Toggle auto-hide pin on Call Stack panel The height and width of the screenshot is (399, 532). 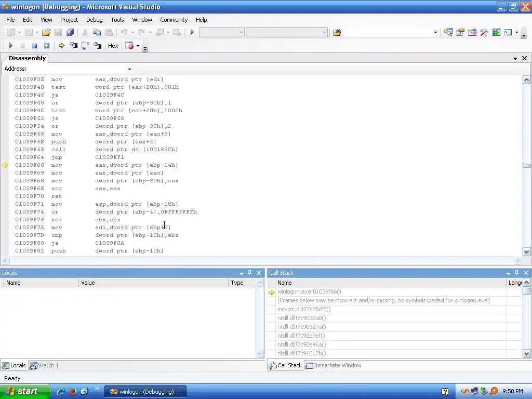click(517, 273)
